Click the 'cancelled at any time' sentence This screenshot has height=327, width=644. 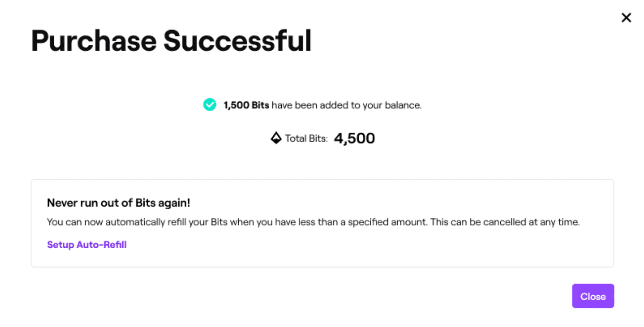pyautogui.click(x=505, y=222)
